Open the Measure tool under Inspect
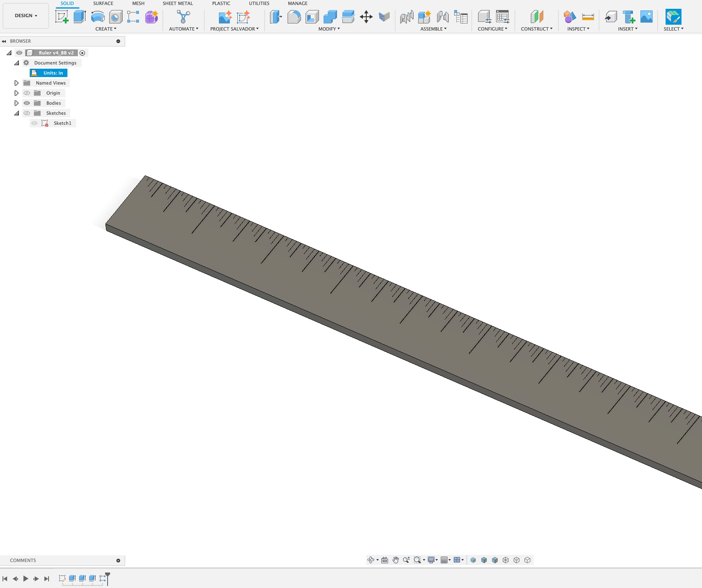Image resolution: width=702 pixels, height=588 pixels. tap(587, 17)
